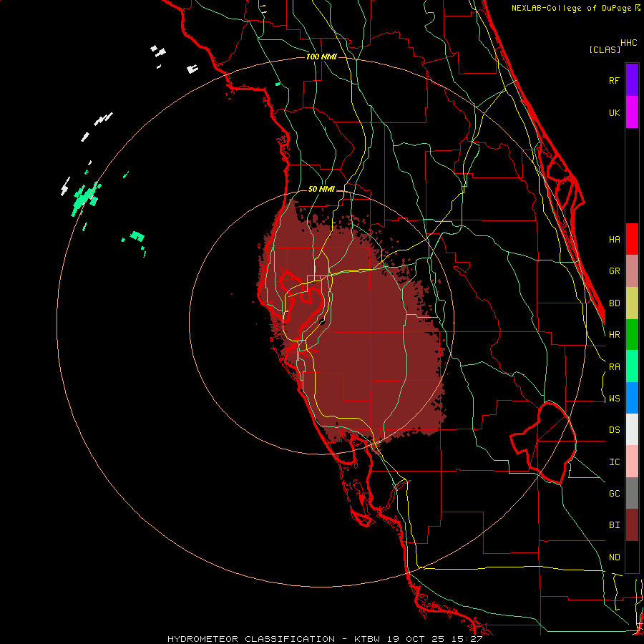
Task: Click the "KTBW" radar site identifier
Action: (367, 639)
